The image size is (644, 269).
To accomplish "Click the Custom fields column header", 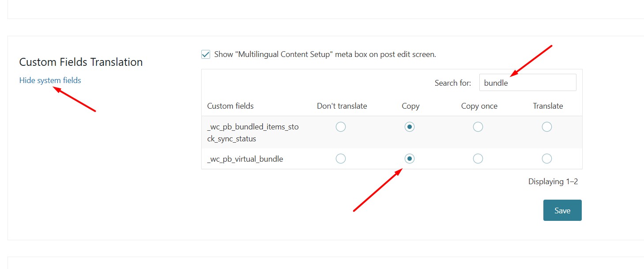I will tap(230, 106).
